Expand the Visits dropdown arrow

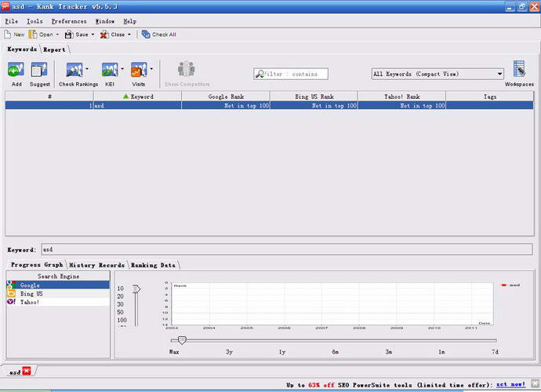point(151,69)
